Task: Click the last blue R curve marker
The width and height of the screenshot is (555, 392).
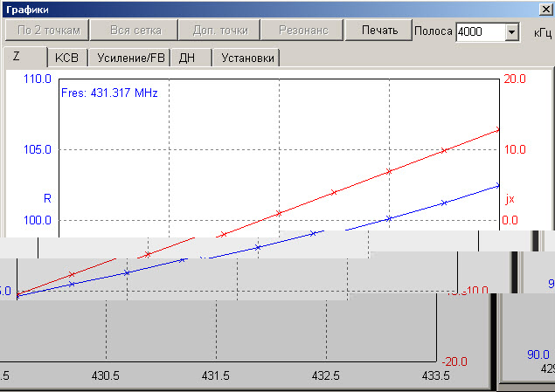Action: (499, 185)
